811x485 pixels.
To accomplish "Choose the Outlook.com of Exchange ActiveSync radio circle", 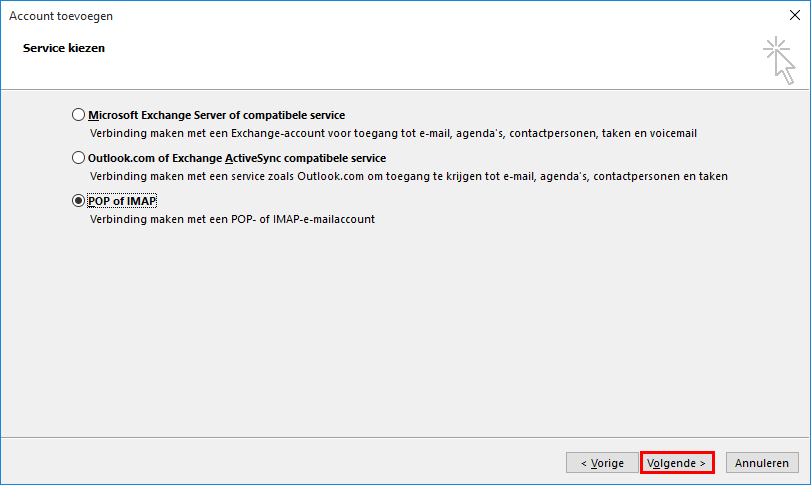I will [x=79, y=158].
